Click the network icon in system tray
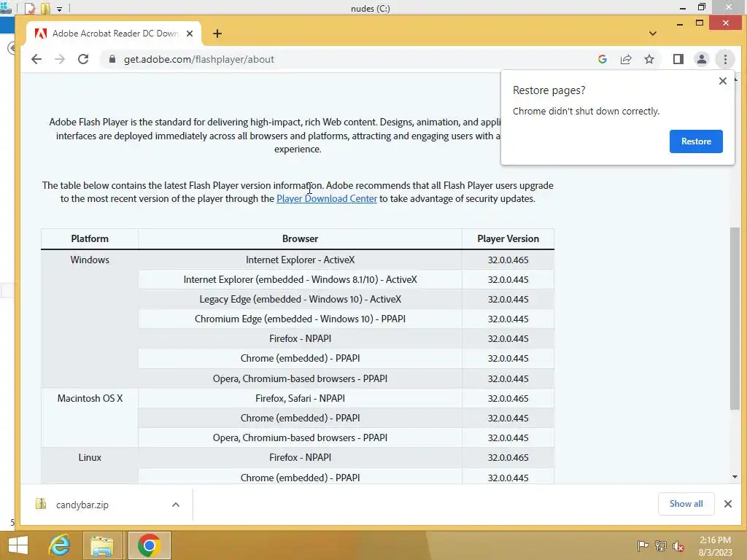Screen dimensions: 747x560 pos(661,545)
